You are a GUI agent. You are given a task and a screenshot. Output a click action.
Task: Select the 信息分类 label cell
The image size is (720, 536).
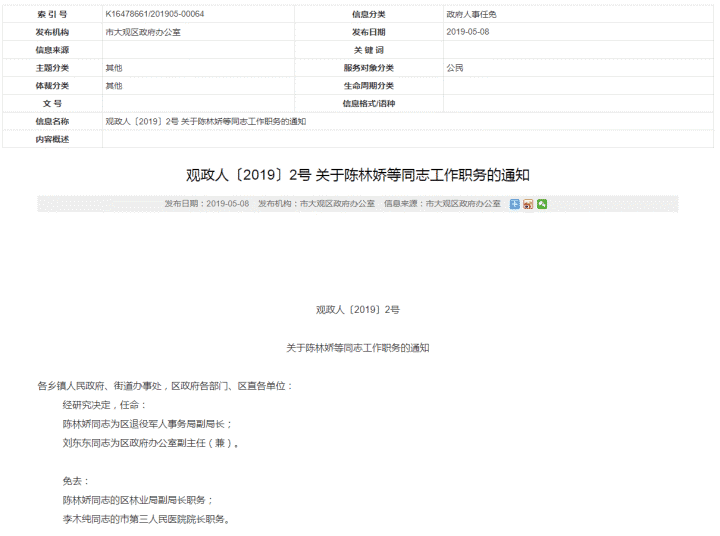click(369, 14)
